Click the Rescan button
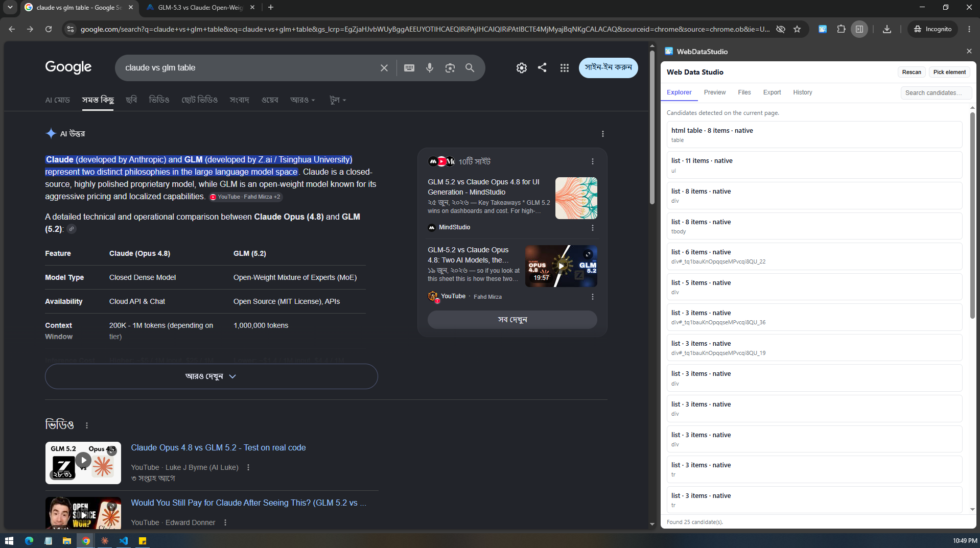Screen dimensions: 980x548 (912, 72)
